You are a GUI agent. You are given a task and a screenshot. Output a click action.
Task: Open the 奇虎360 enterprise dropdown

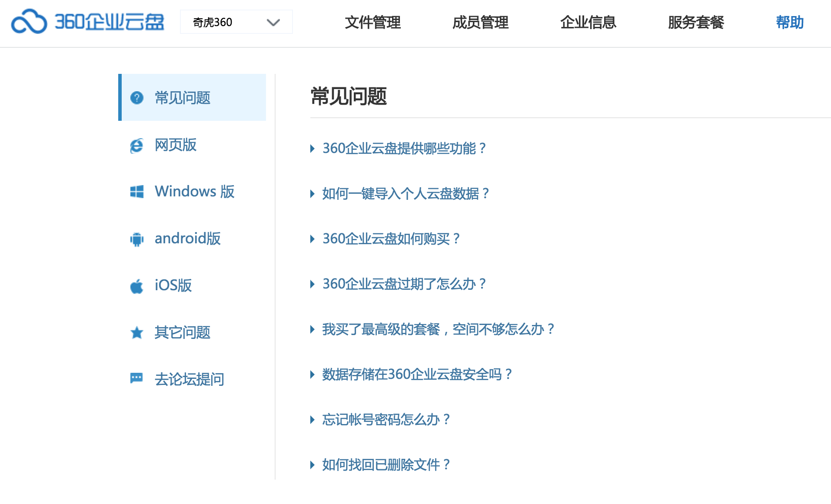[x=236, y=22]
